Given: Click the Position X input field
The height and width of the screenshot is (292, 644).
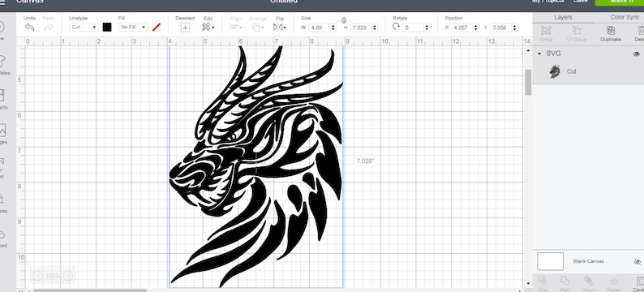Looking at the screenshot, I should click(462, 28).
